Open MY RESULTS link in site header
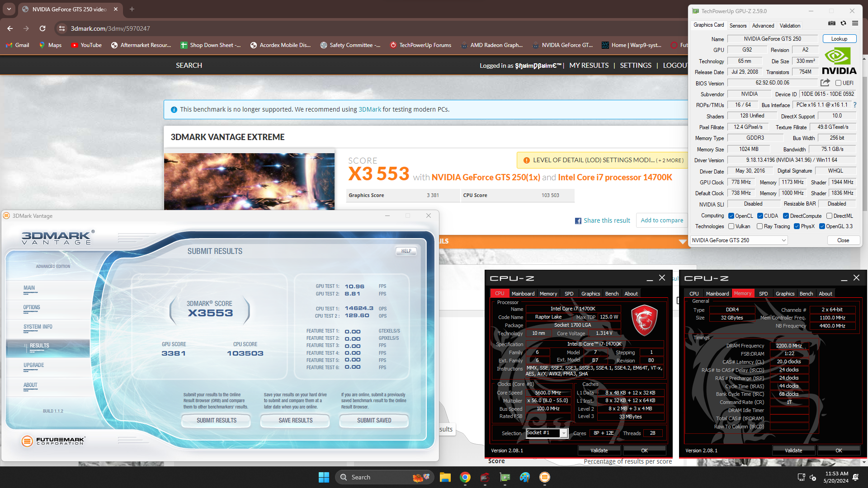Image resolution: width=868 pixels, height=488 pixels. point(589,66)
